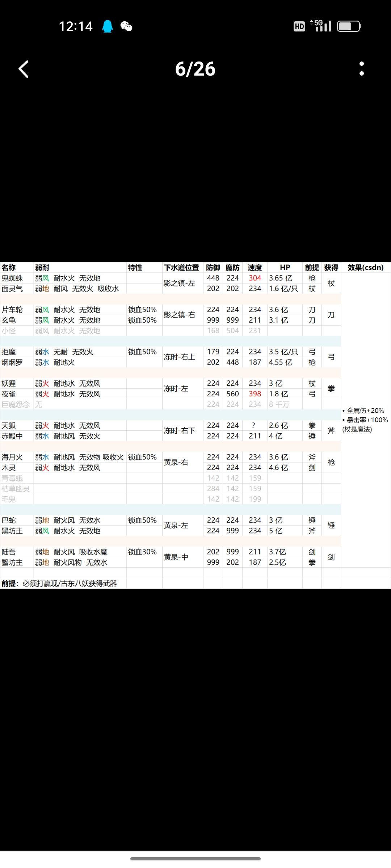Tap the 夜雀 name cell
This screenshot has height=868, width=391.
pyautogui.click(x=9, y=394)
